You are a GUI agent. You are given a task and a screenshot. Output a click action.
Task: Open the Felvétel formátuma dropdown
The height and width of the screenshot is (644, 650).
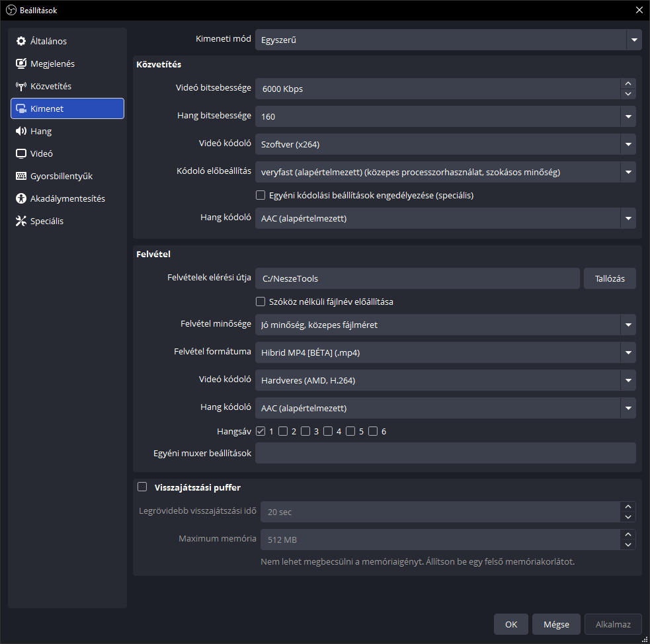click(446, 352)
